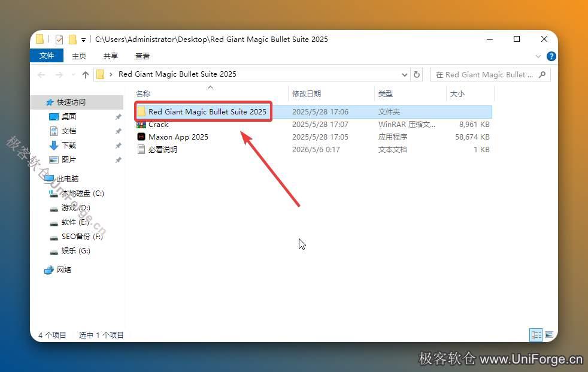Click the 8,961 KB size value

[x=474, y=125]
